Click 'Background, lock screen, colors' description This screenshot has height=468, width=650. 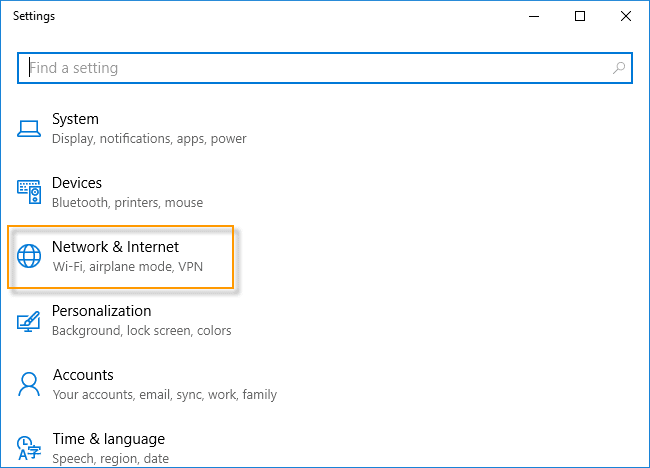coord(141,331)
